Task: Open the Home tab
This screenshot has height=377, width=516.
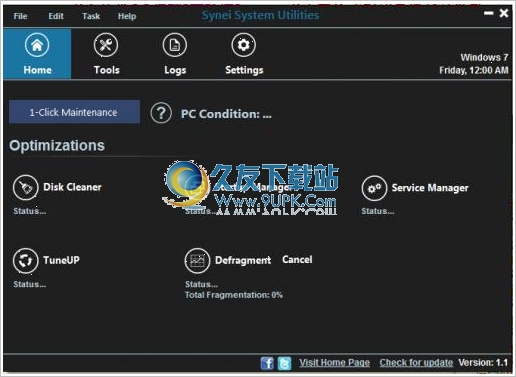Action: point(37,54)
